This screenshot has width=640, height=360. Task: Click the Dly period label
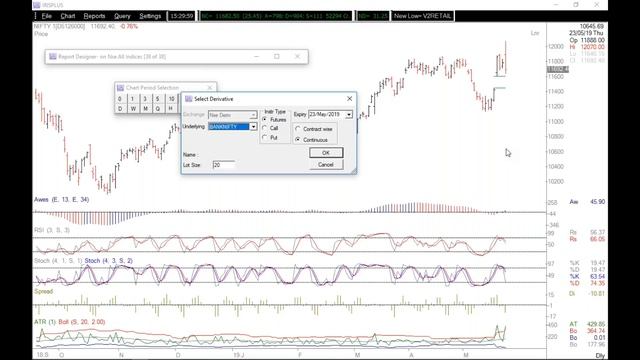(600, 356)
